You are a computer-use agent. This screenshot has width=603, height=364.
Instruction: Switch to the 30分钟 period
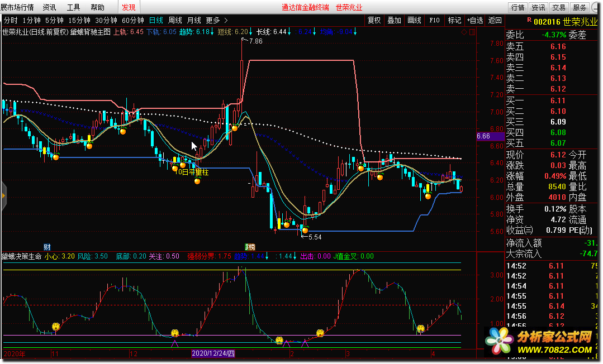106,20
